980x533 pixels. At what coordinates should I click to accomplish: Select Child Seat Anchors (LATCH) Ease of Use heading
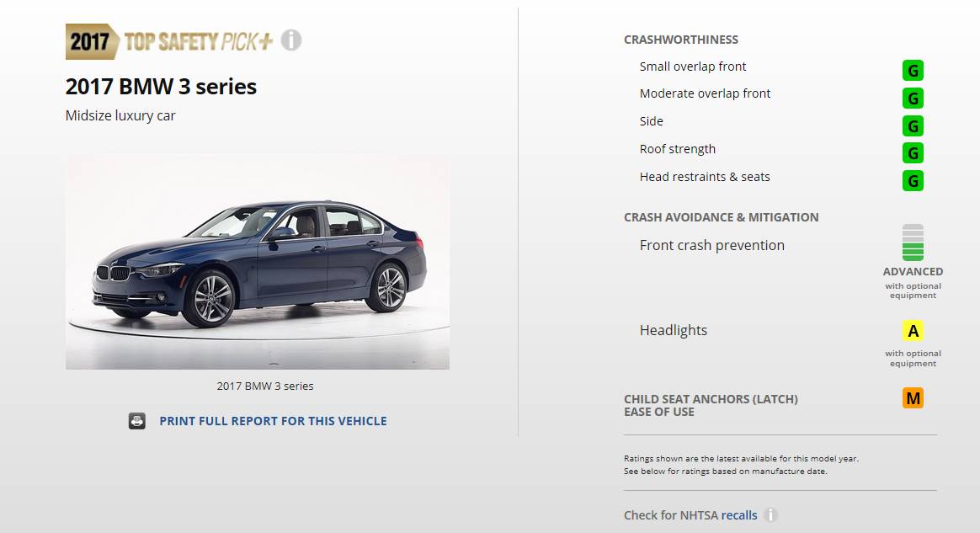(711, 405)
